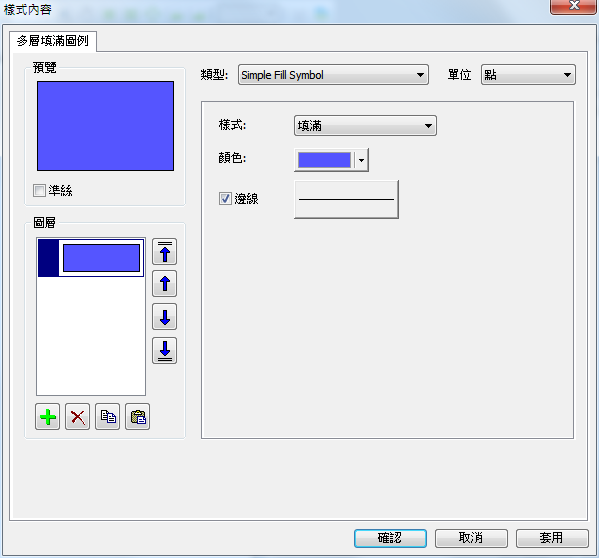Uncheck the 邊線 outline checkbox
Image resolution: width=599 pixels, height=558 pixels.
click(225, 199)
